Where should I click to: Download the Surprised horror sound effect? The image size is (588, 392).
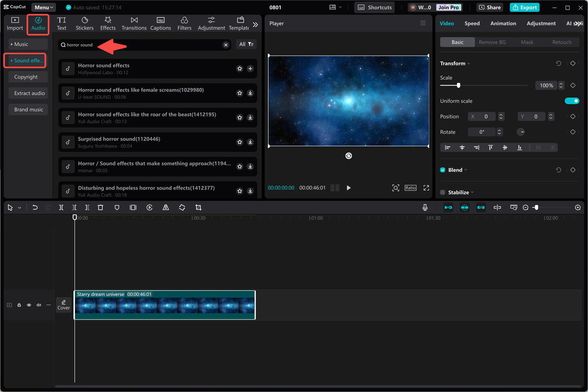(250, 142)
